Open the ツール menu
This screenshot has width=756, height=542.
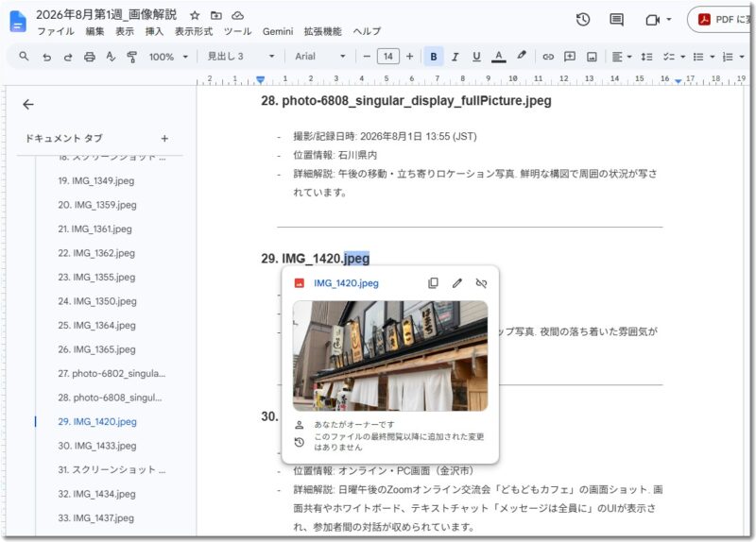(x=237, y=31)
